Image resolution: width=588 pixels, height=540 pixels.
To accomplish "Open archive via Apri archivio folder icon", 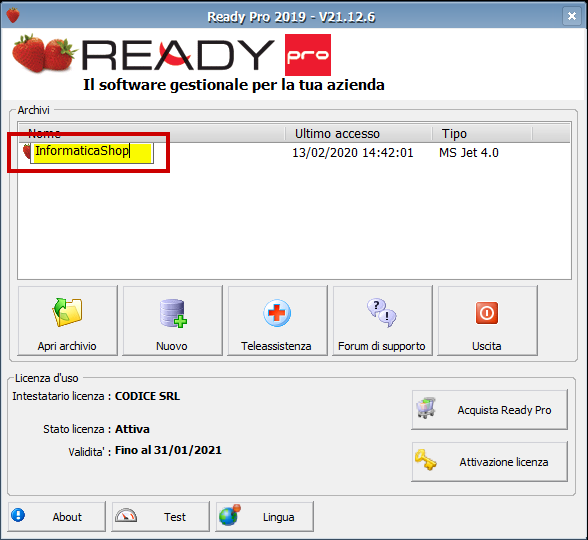I will (x=68, y=312).
